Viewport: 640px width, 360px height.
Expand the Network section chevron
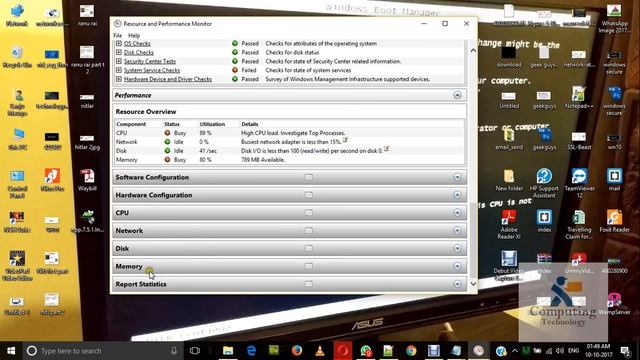point(457,231)
